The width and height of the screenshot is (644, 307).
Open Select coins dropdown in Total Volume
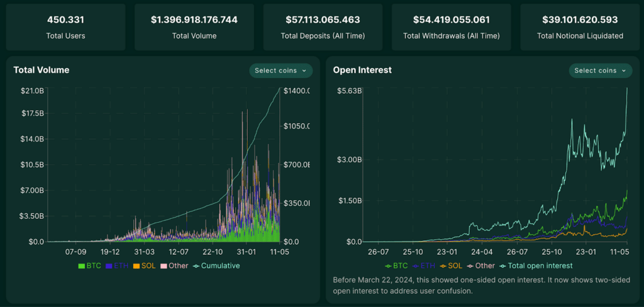pyautogui.click(x=281, y=70)
